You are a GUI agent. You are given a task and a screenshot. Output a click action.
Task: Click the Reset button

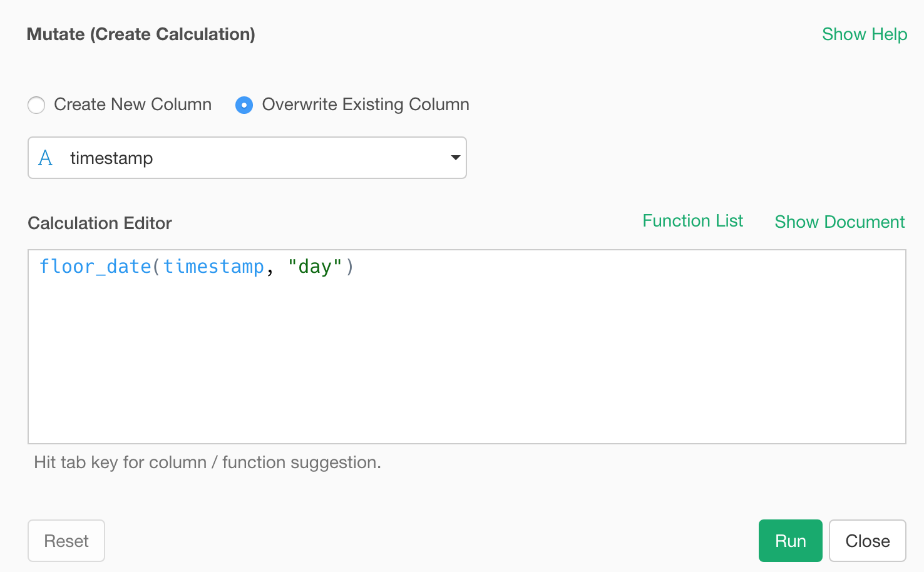coord(66,541)
